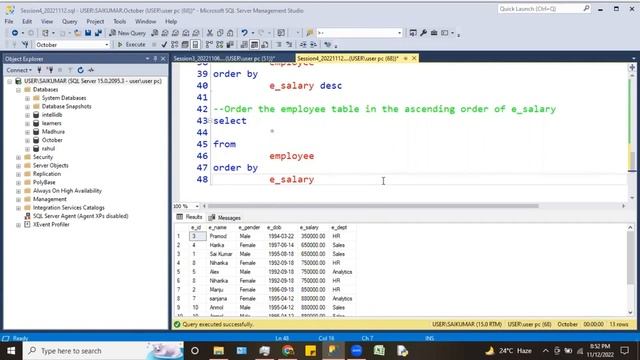This screenshot has width=640, height=360.
Task: Click the New Query toolbar button
Action: (x=127, y=33)
